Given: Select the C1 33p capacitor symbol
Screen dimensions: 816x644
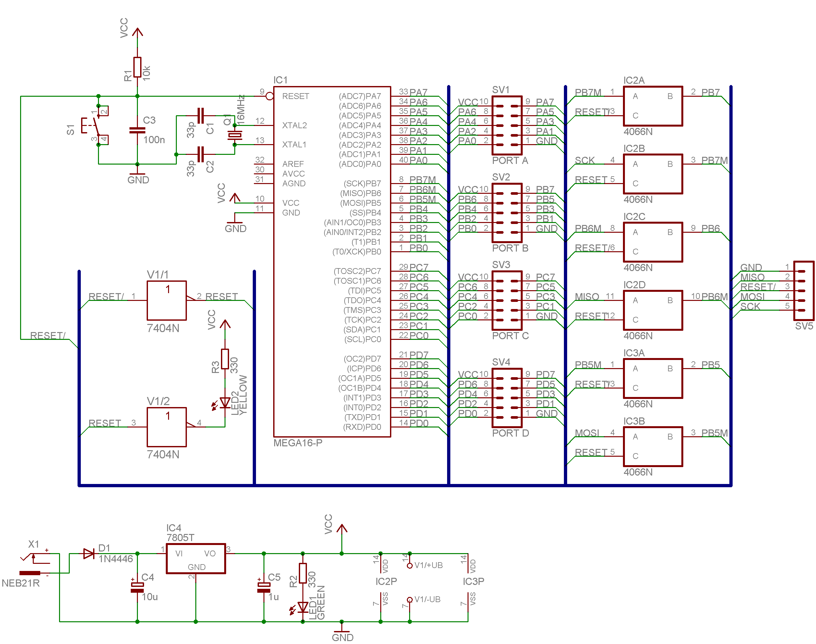Looking at the screenshot, I should [201, 115].
